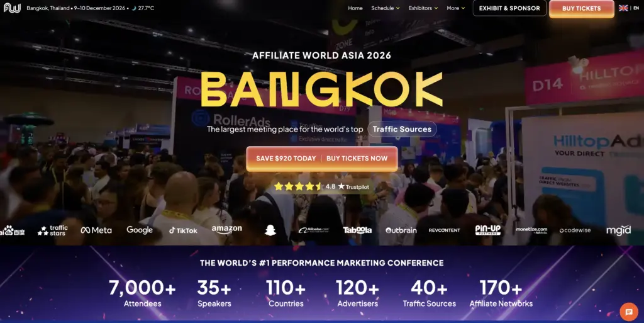Click the 120+ Advertisers stat
The height and width of the screenshot is (323, 644).
pos(358,293)
